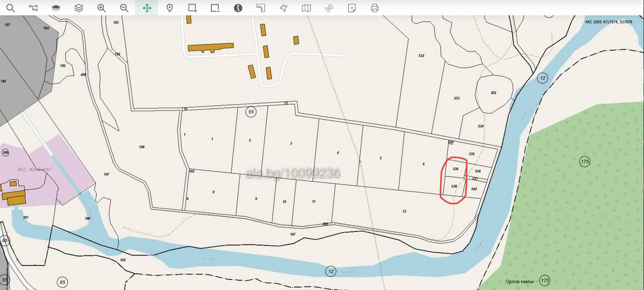Print the map with printer icon
The width and height of the screenshot is (644, 290).
coord(374,8)
